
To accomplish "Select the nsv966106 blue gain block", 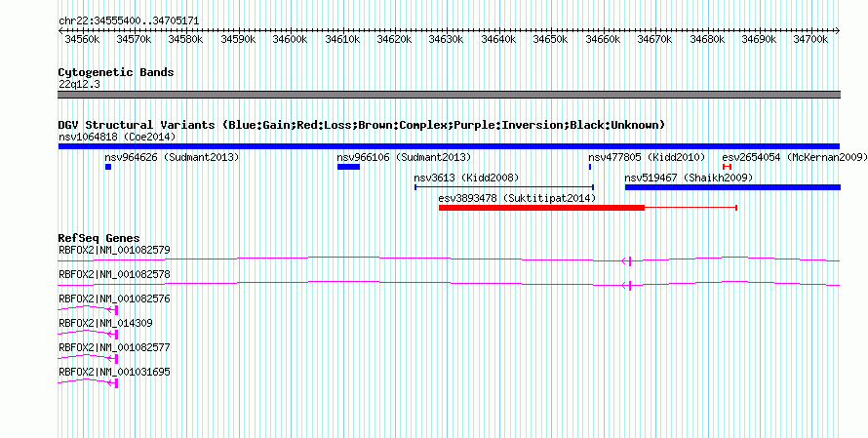I will click(349, 167).
